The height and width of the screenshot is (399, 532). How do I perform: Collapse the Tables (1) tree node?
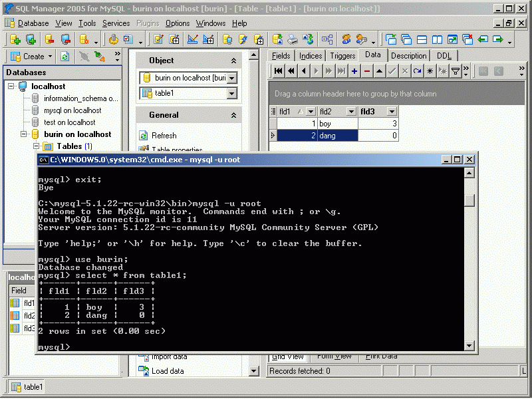click(x=36, y=146)
